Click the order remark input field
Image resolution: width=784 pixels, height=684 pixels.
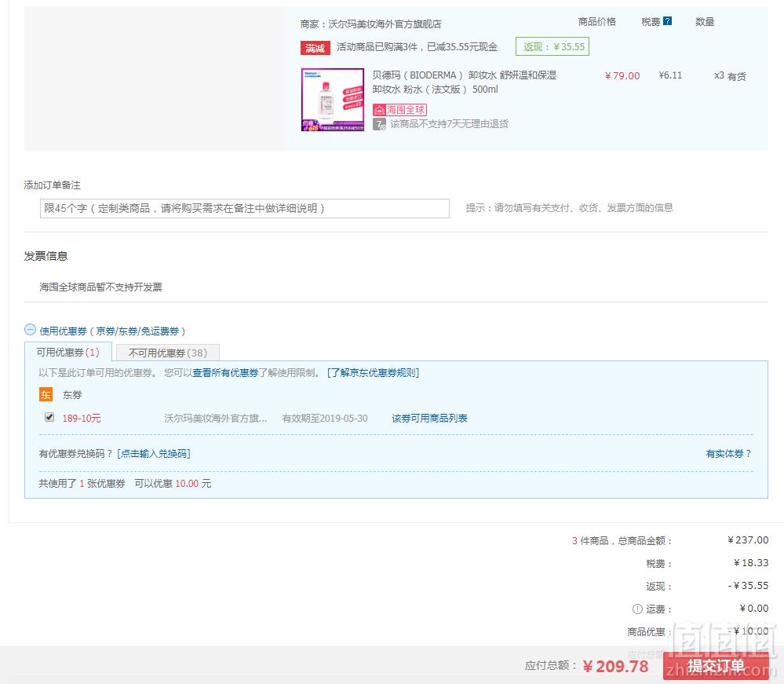pos(245,208)
